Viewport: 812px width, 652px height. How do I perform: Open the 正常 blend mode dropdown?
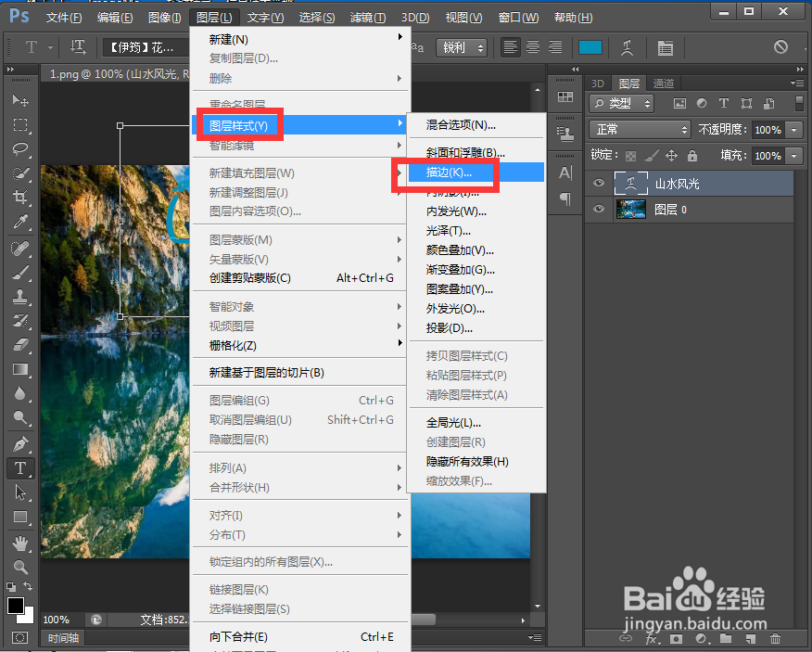[x=638, y=129]
